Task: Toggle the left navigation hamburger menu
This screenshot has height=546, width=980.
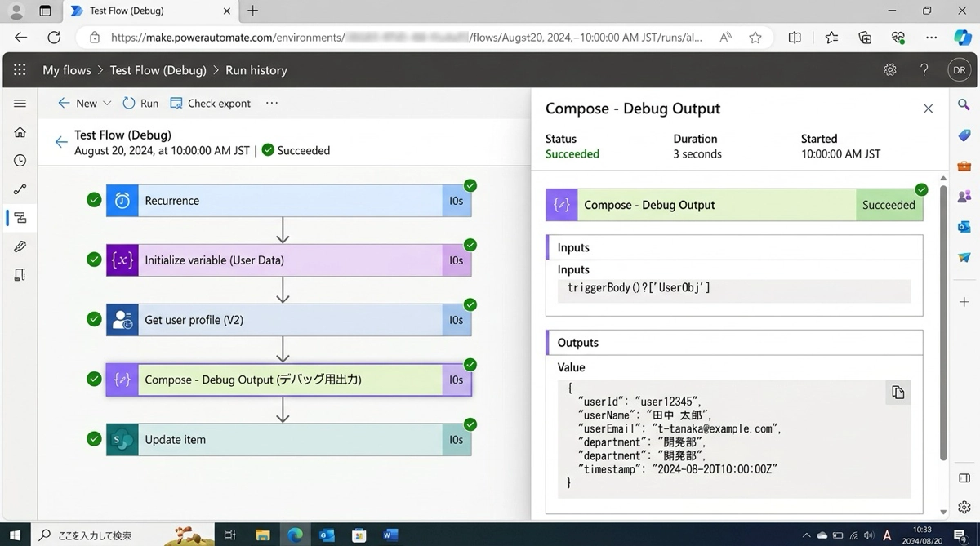Action: click(20, 104)
